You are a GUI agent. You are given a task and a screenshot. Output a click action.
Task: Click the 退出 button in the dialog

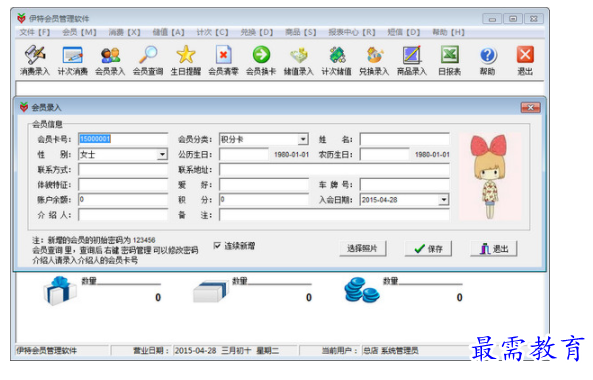(494, 248)
